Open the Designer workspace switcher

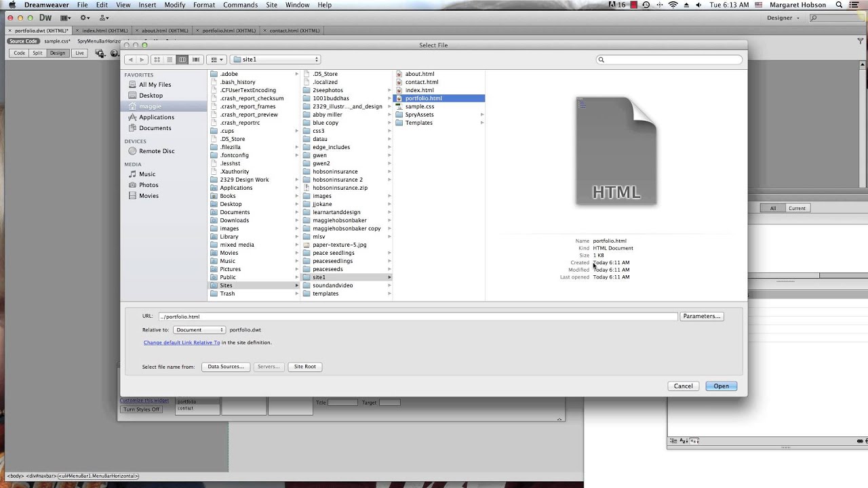(x=783, y=18)
